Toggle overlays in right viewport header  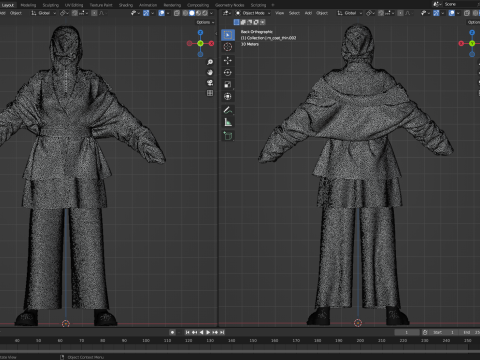click(452, 13)
